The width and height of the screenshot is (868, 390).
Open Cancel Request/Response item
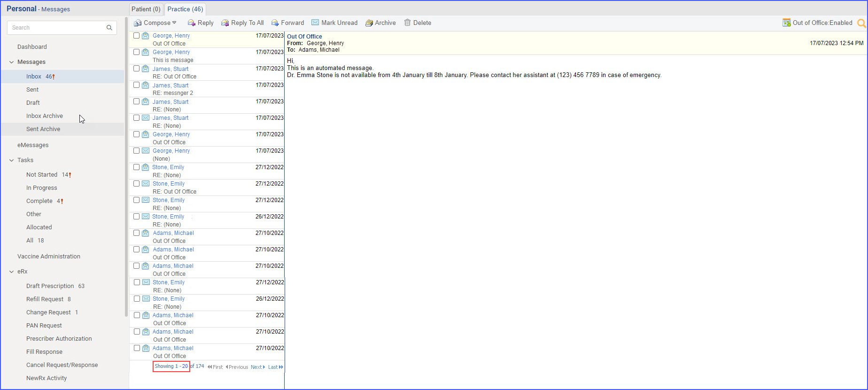(x=62, y=365)
